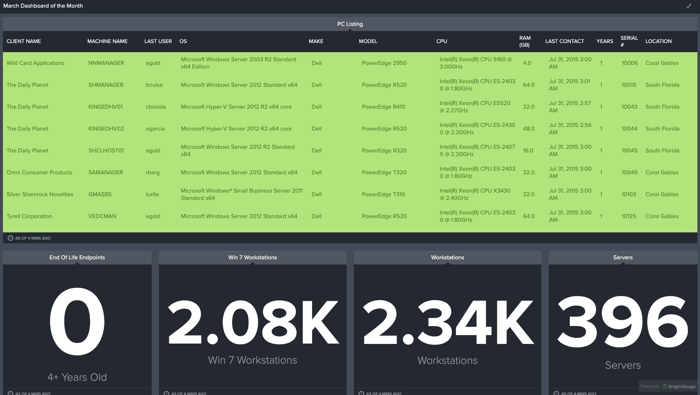The width and height of the screenshot is (700, 395).
Task: Click Windows Small Business Server 2011 cell
Action: (242, 194)
